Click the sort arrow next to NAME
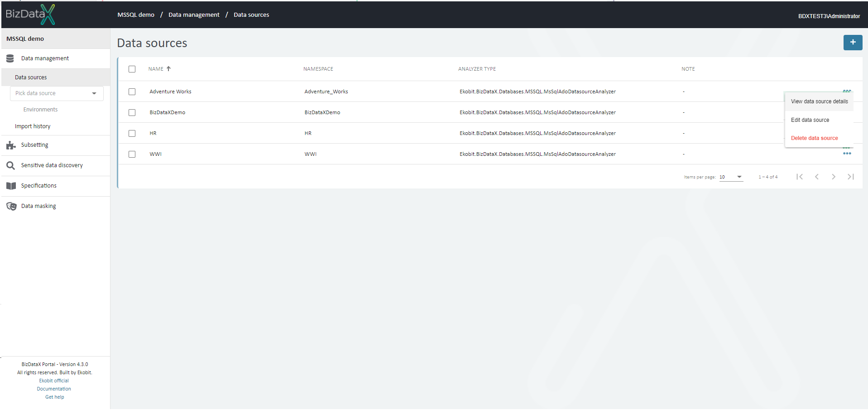This screenshot has width=868, height=410. [168, 69]
